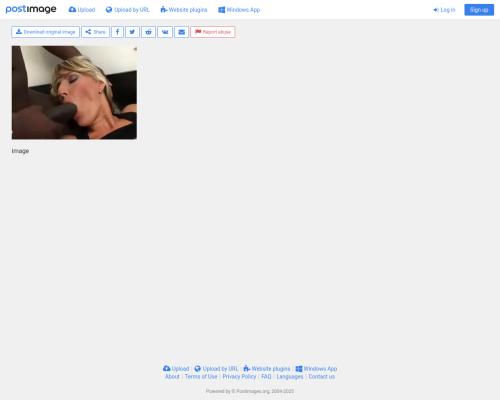Share via the VK icon
500x400 pixels.
click(165, 32)
